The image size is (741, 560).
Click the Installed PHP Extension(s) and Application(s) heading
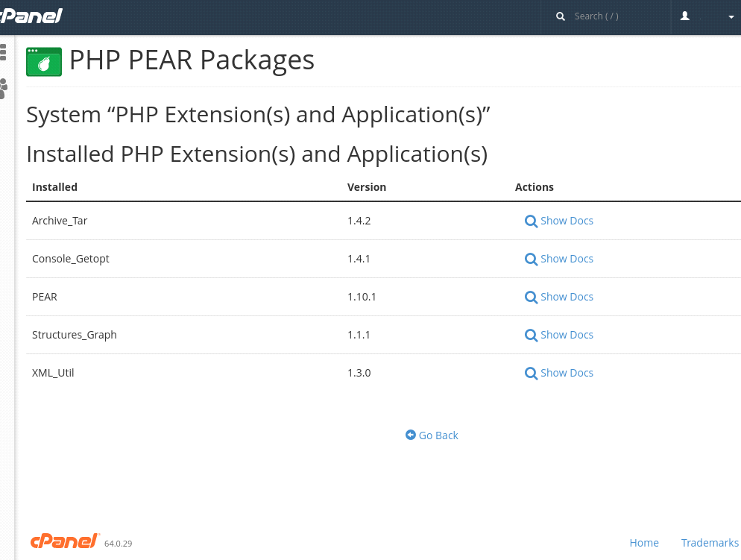(257, 154)
